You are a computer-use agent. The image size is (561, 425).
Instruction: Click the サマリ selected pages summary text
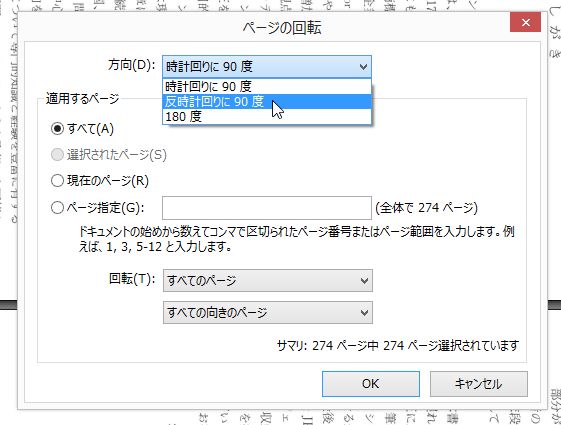click(x=398, y=346)
